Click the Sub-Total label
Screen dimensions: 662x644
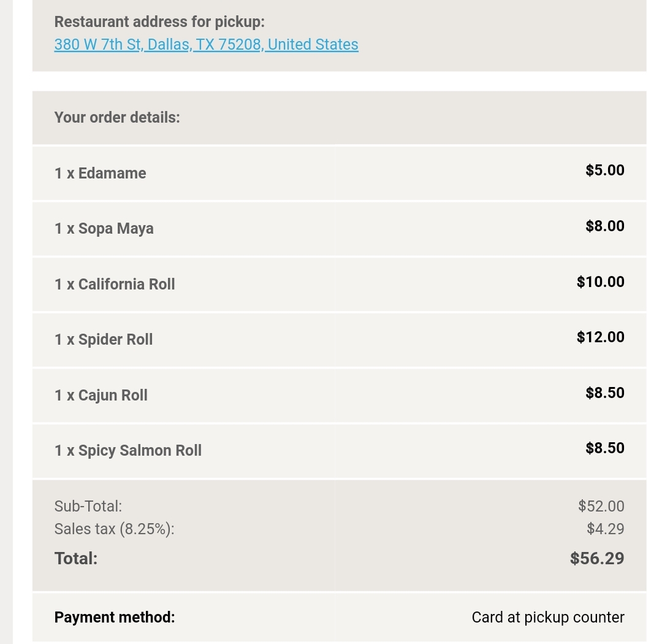(88, 506)
